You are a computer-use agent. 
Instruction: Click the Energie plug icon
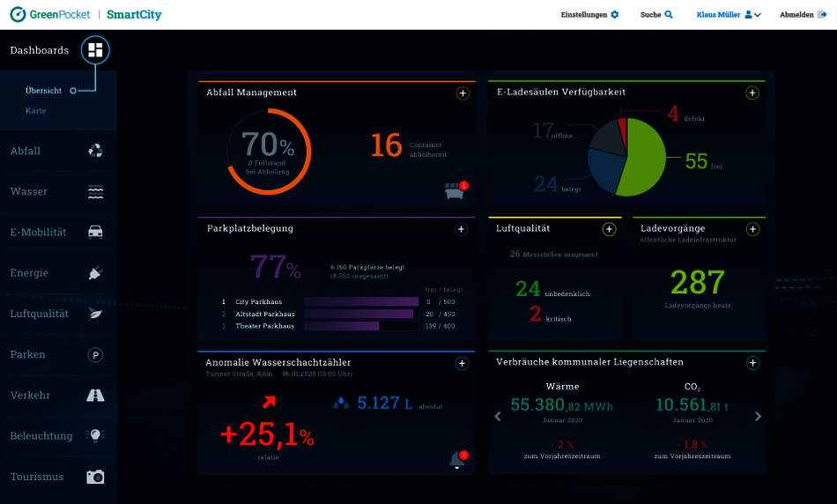coord(95,273)
